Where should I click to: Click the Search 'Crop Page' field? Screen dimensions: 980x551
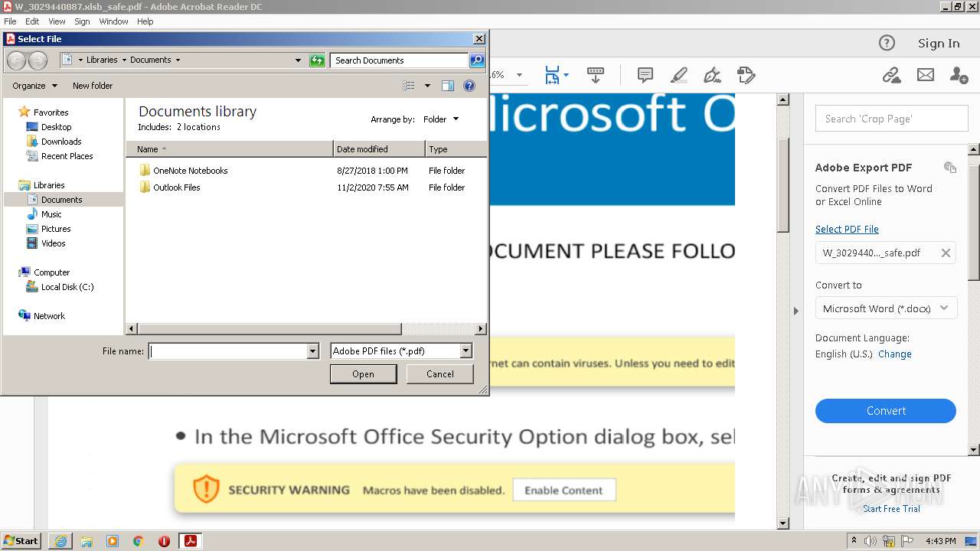coord(892,119)
